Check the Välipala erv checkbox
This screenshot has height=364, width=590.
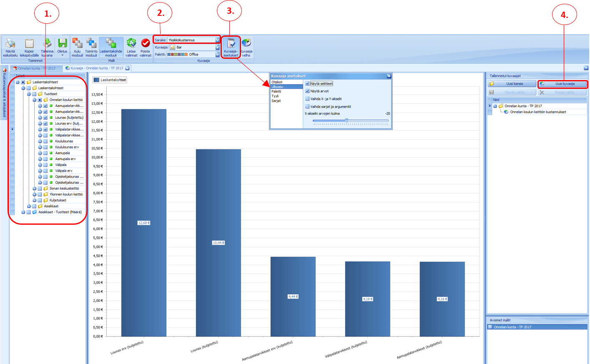click(x=45, y=171)
